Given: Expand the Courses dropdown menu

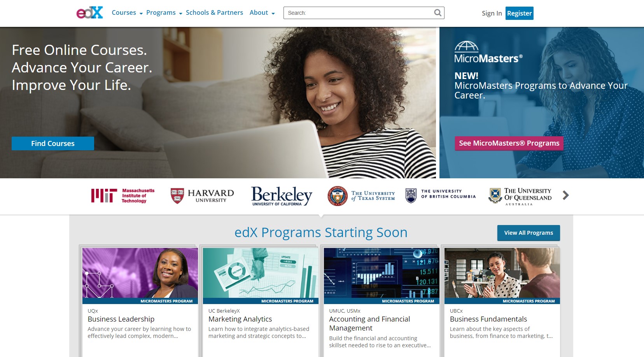Looking at the screenshot, I should (x=127, y=13).
